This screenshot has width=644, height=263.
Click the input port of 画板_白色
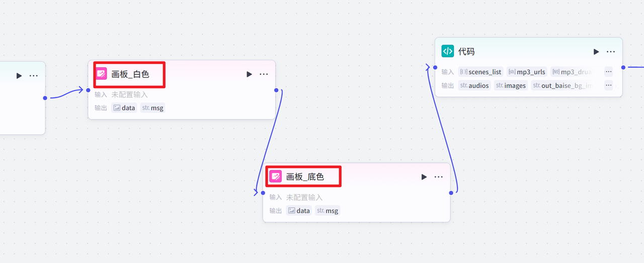(x=88, y=90)
